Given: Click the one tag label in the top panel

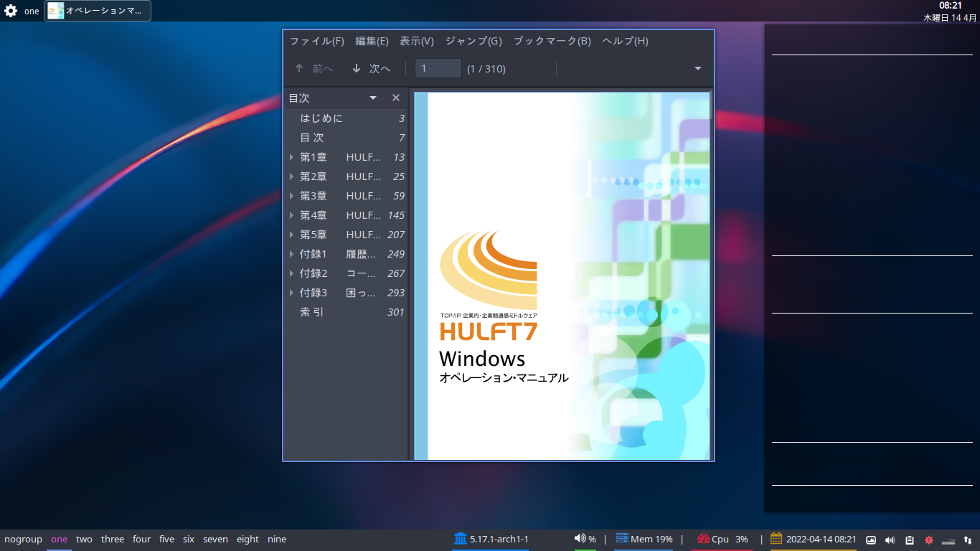Looking at the screenshot, I should pos(32,11).
